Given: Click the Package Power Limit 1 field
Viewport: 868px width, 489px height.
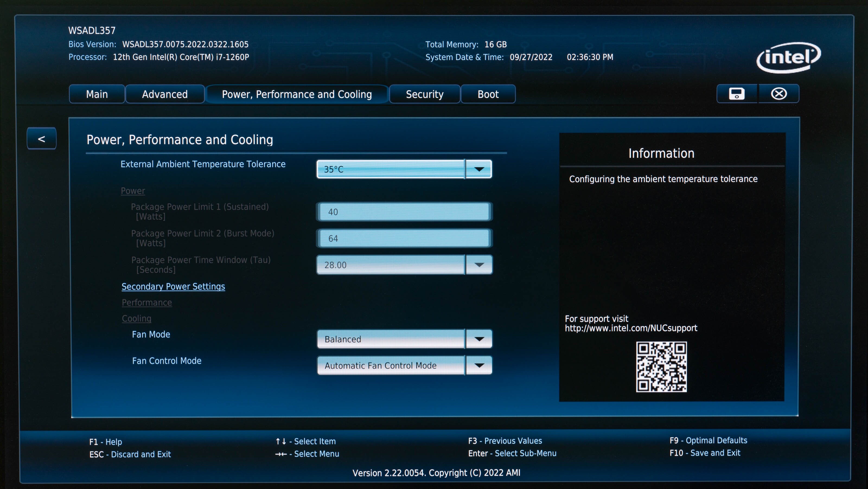Looking at the screenshot, I should tap(404, 212).
